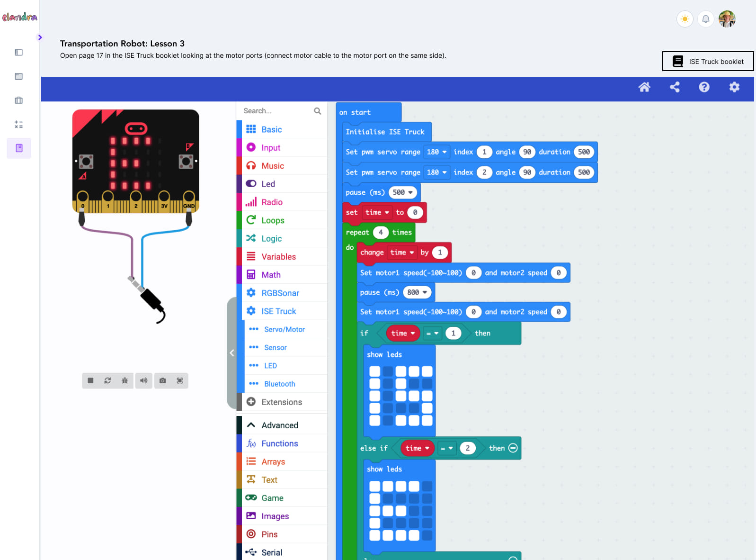Open the Help question mark icon
This screenshot has height=560, width=756.
[x=704, y=87]
